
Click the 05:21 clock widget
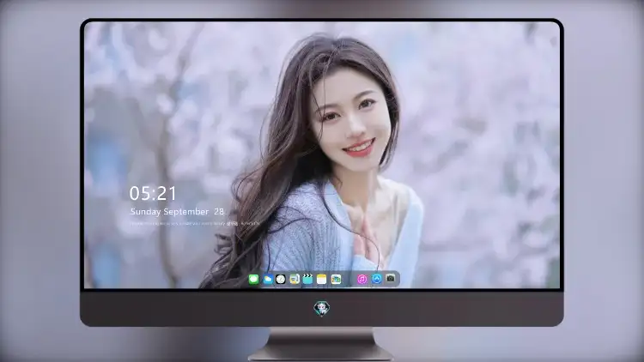(x=153, y=193)
